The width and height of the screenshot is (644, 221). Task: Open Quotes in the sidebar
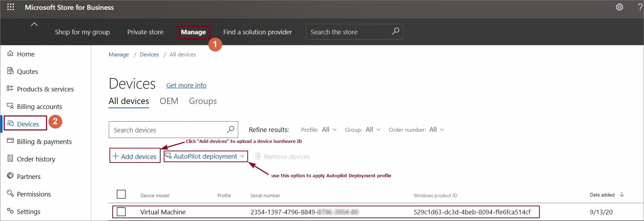(27, 71)
